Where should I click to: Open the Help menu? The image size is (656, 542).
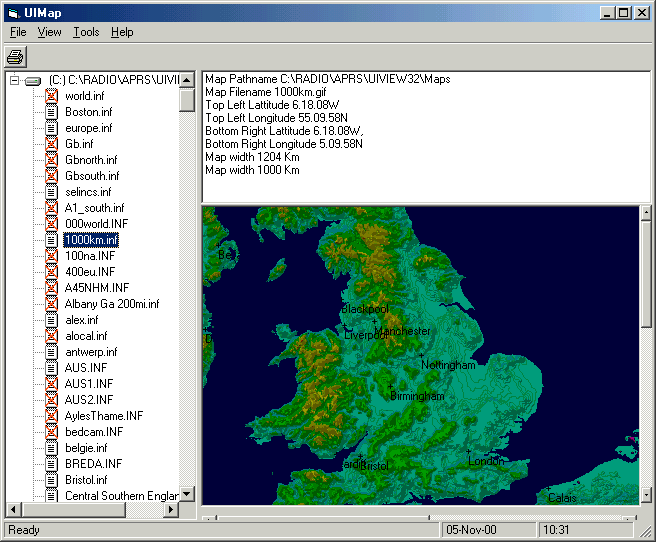(x=122, y=32)
